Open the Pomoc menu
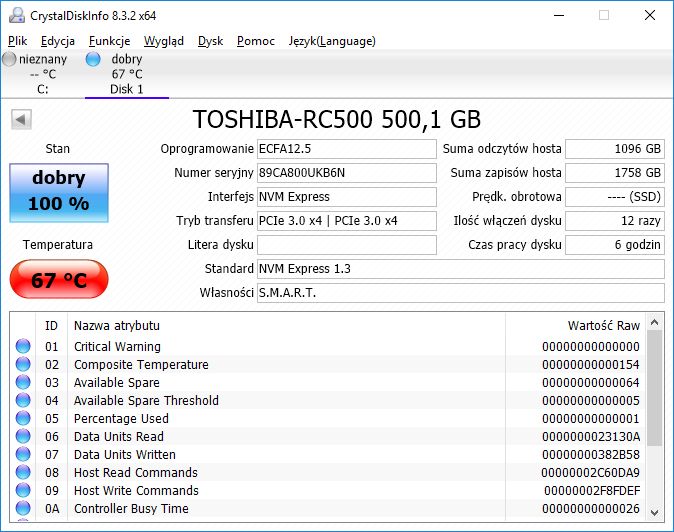Screen dimensions: 674x532 point(256,41)
